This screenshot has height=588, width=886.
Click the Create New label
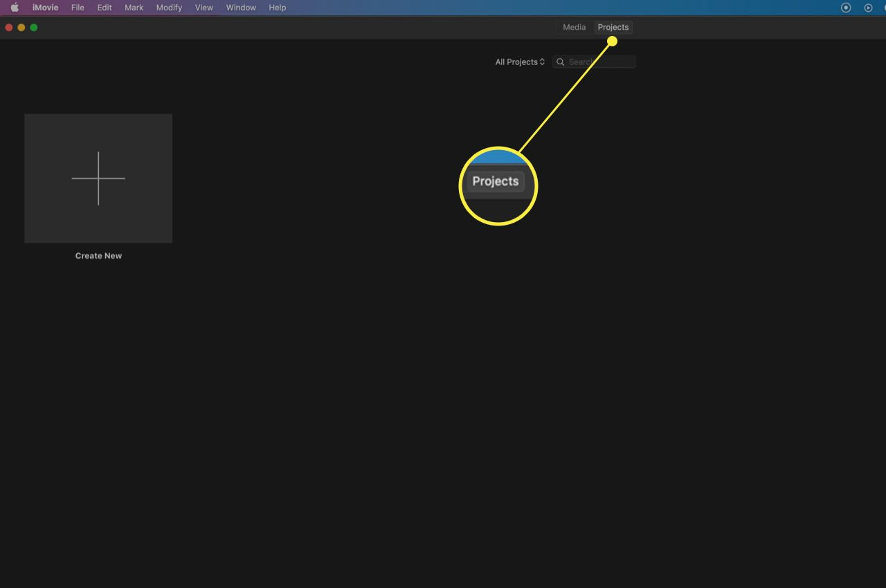point(98,255)
